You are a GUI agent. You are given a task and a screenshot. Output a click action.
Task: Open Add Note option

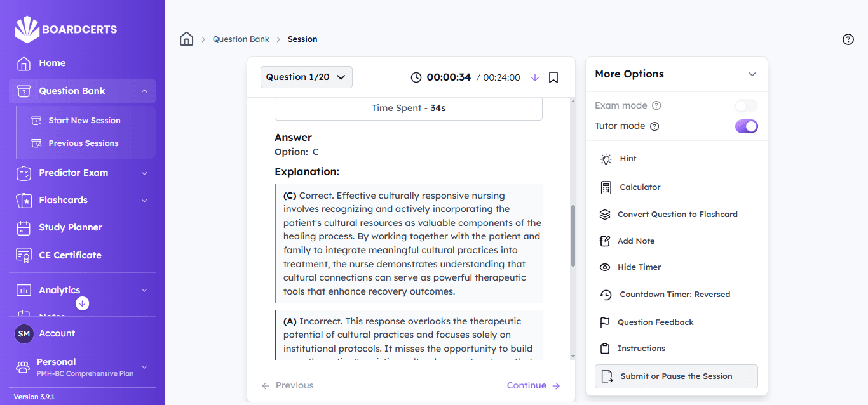pyautogui.click(x=635, y=241)
